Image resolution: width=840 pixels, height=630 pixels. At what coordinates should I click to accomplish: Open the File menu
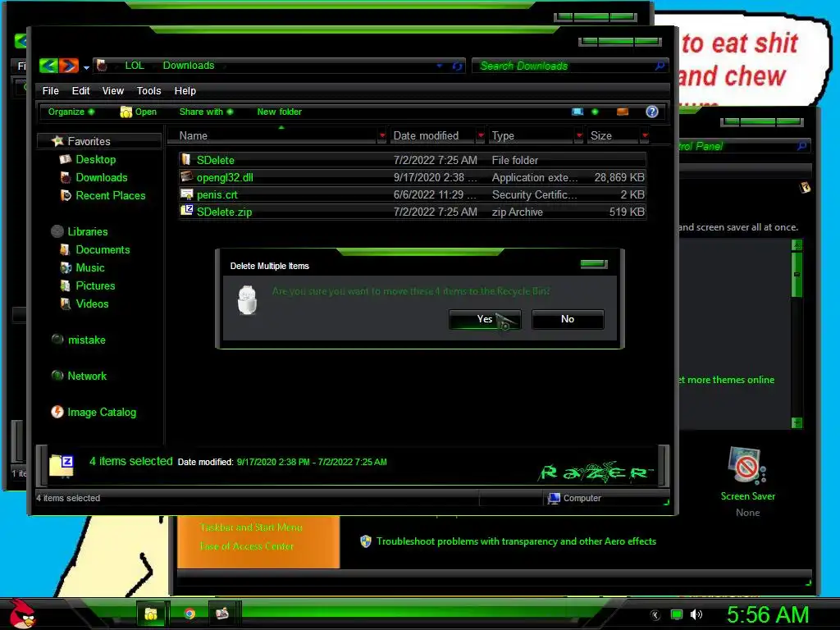50,90
